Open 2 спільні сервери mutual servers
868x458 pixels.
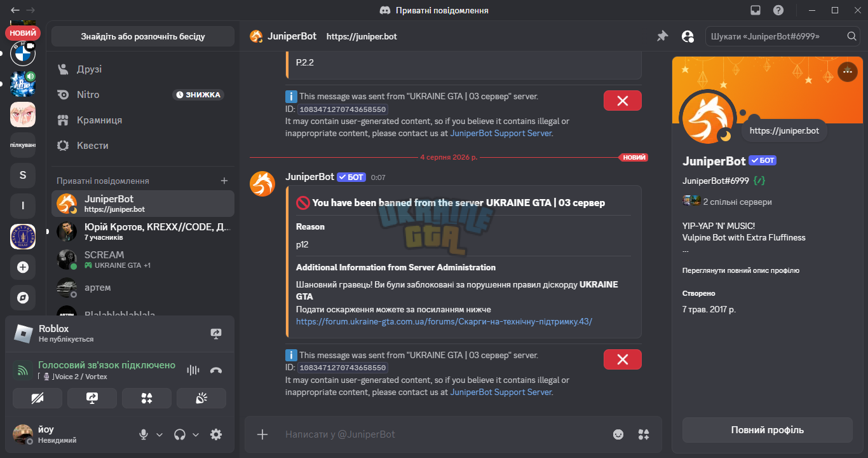(728, 202)
